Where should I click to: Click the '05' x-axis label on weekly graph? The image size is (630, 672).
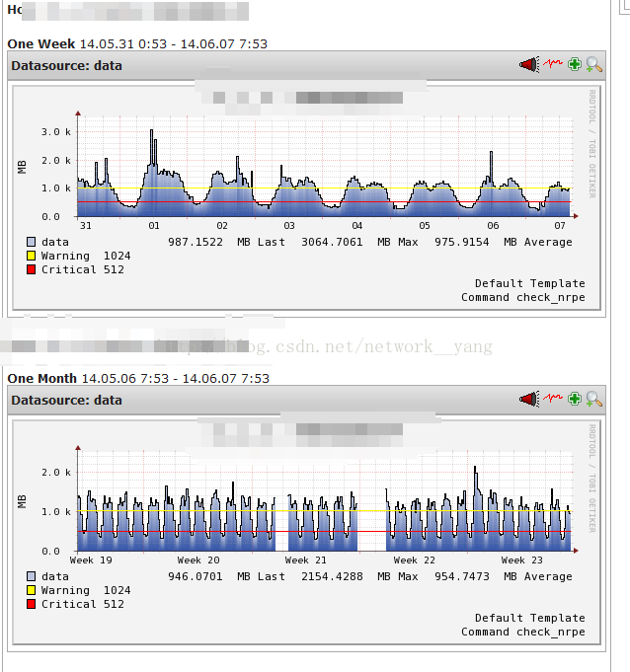425,225
